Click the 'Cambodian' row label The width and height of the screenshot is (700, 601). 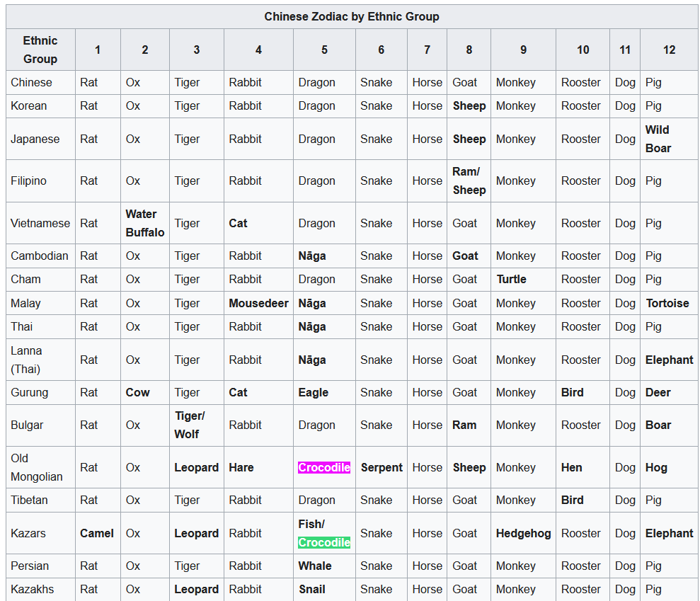(40, 256)
